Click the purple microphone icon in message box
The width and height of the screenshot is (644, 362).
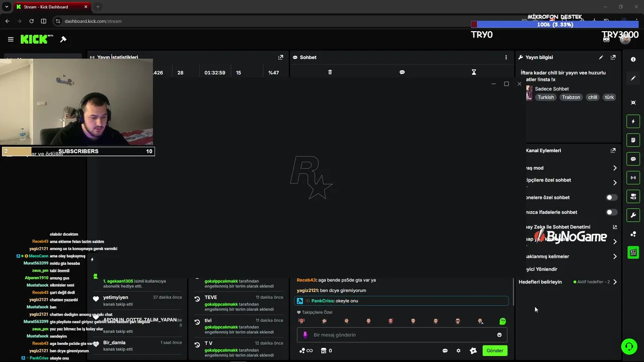coord(305,335)
